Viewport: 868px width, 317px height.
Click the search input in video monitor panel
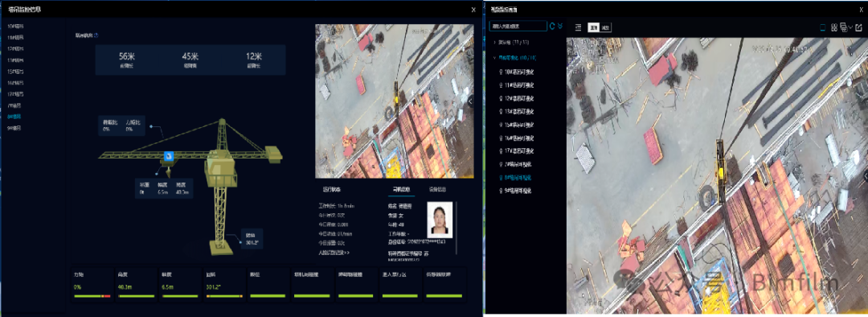[518, 26]
